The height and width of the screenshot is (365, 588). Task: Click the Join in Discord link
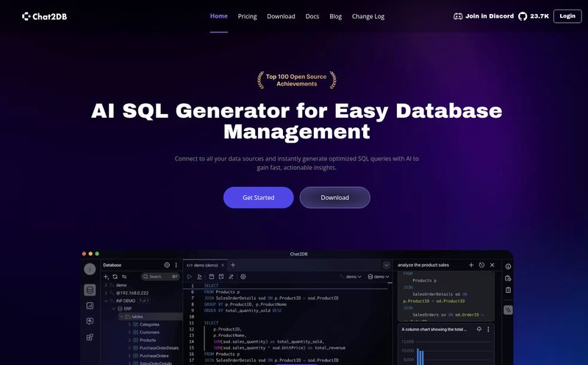pos(490,16)
